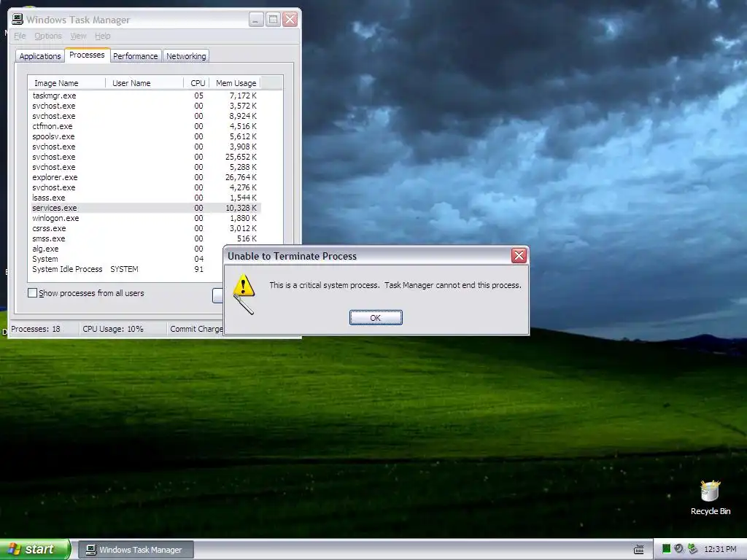Switch to the Applications tab
This screenshot has height=560, width=747.
click(40, 56)
